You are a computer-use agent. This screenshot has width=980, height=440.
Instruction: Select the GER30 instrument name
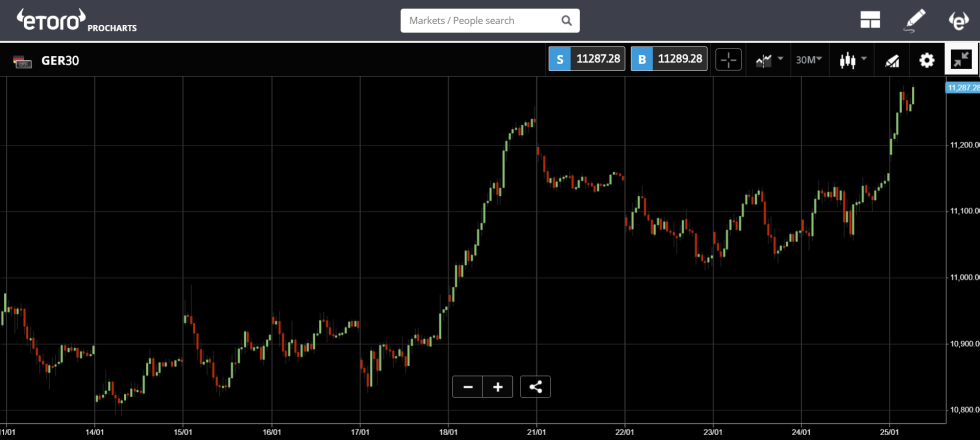click(60, 60)
